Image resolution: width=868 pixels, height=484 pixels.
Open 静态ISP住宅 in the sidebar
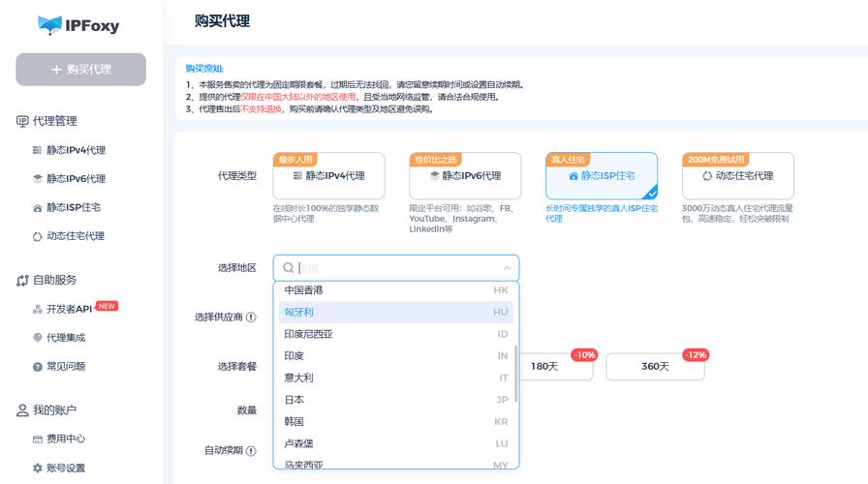pyautogui.click(x=74, y=207)
